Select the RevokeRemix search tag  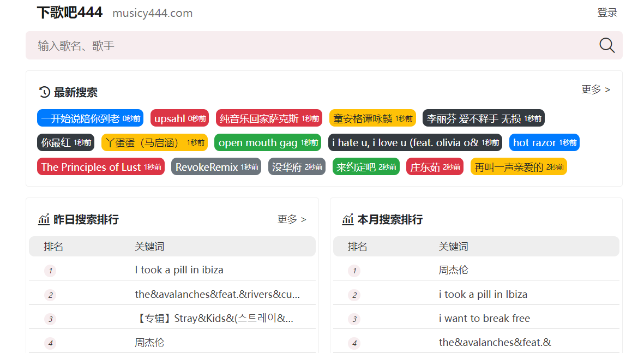pyautogui.click(x=216, y=167)
